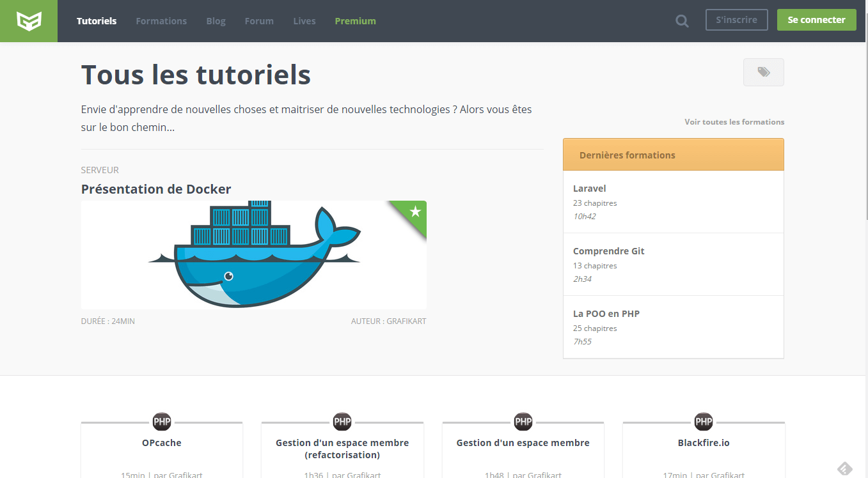The height and width of the screenshot is (478, 868).
Task: Click PHP badge above Gestion d'un espace membre (refactorisation)
Action: 342,422
